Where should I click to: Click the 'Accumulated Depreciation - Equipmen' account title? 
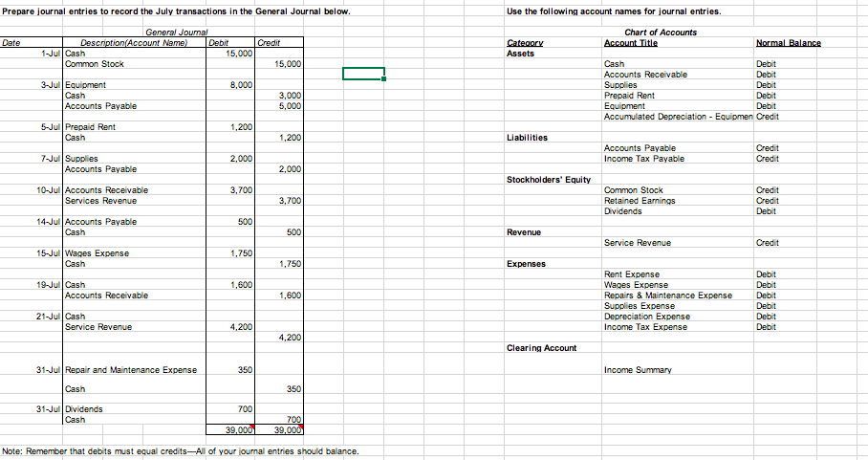[678, 117]
